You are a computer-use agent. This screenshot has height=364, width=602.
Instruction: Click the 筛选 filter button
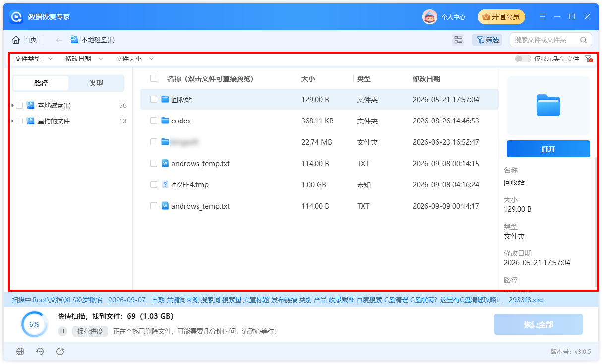click(x=487, y=40)
